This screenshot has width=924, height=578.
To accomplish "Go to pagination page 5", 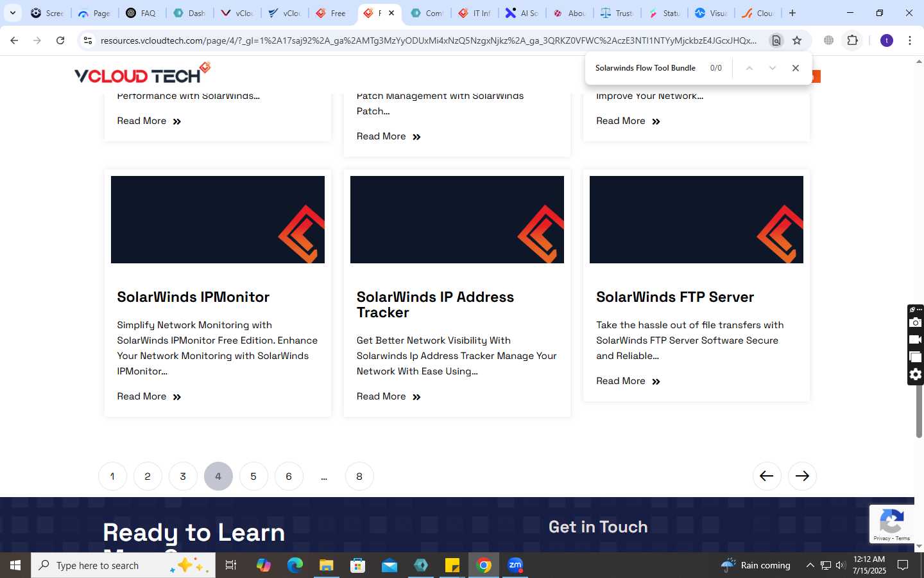I will tap(253, 477).
